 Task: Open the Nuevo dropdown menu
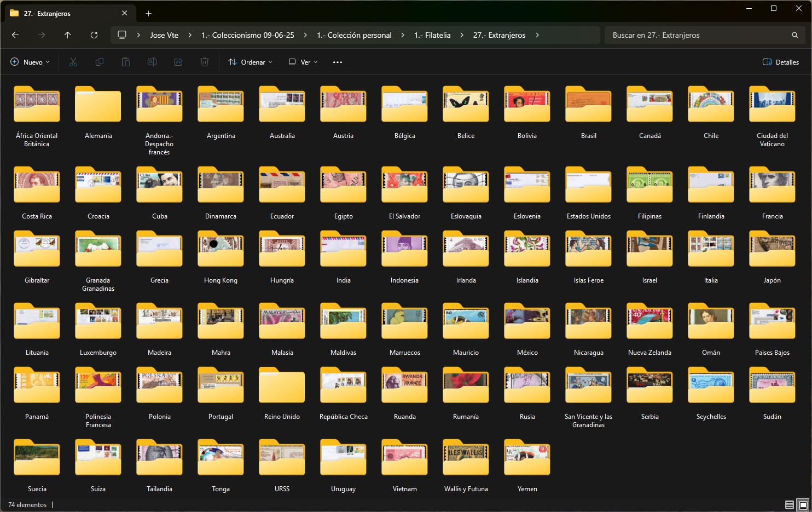pyautogui.click(x=30, y=62)
